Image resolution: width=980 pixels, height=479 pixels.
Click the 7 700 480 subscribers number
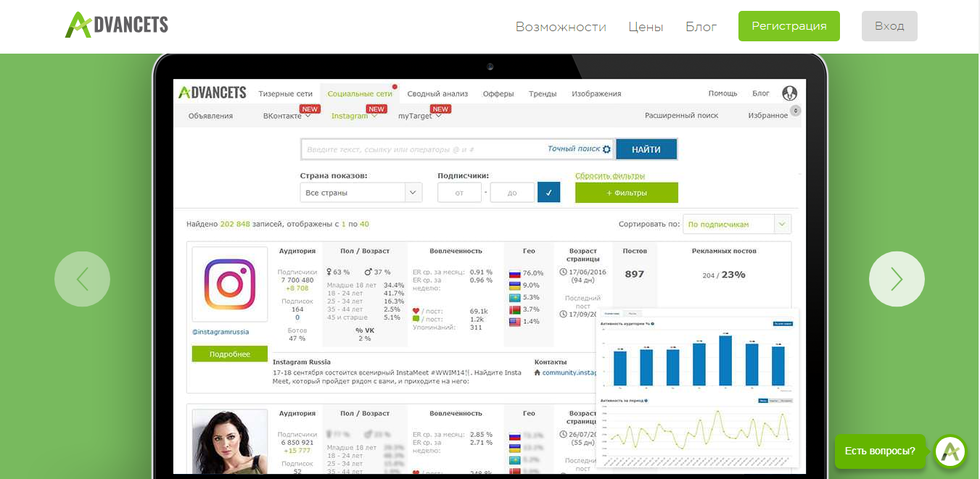pos(297,280)
